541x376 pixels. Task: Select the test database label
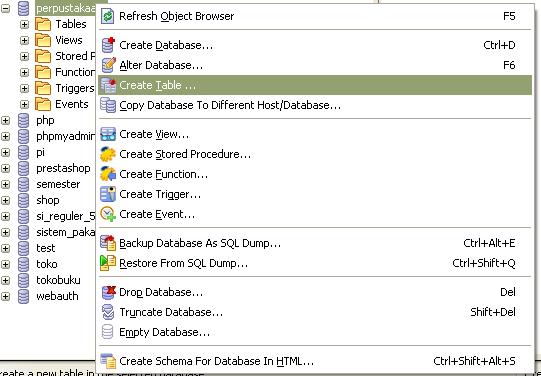pos(46,248)
